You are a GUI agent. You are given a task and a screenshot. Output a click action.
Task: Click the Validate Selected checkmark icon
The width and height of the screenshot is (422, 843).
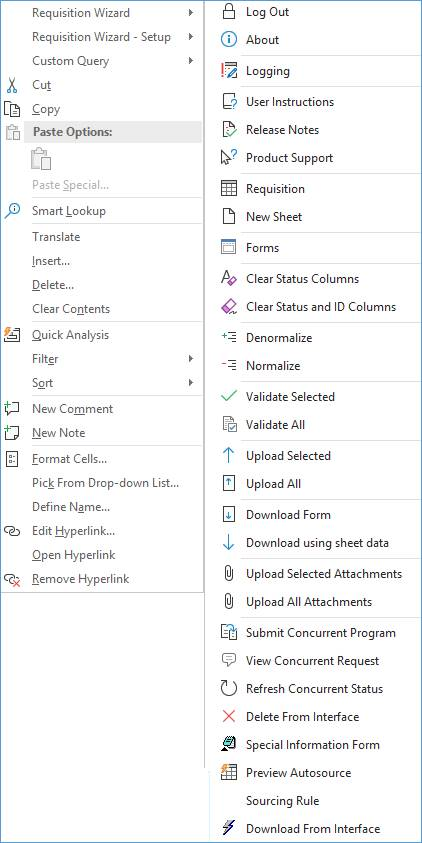(x=228, y=397)
